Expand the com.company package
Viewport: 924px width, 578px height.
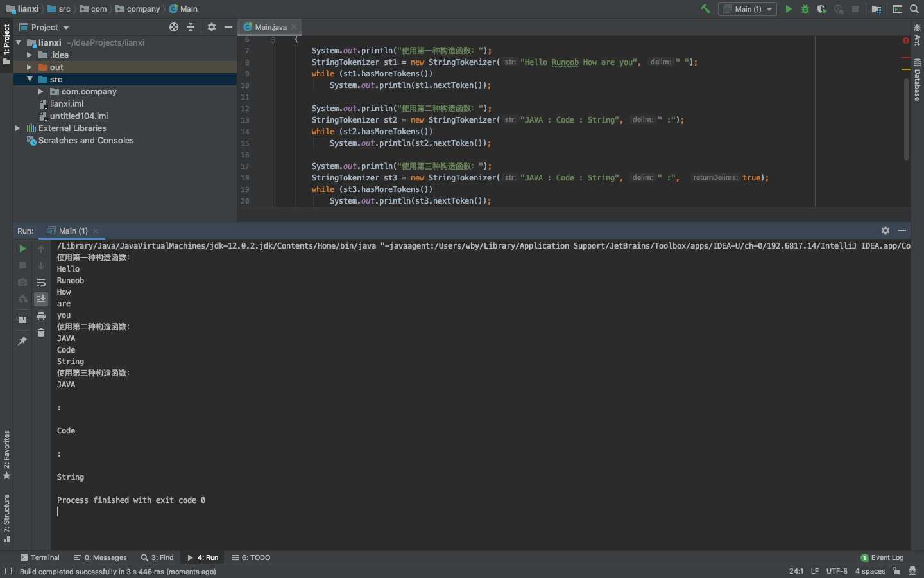pos(41,91)
